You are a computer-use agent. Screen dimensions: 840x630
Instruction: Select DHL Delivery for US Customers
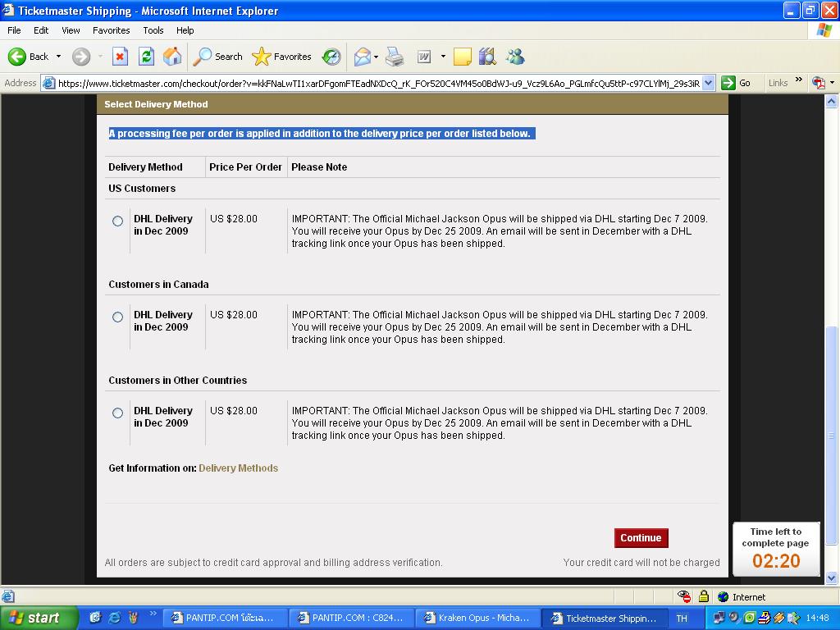(118, 221)
